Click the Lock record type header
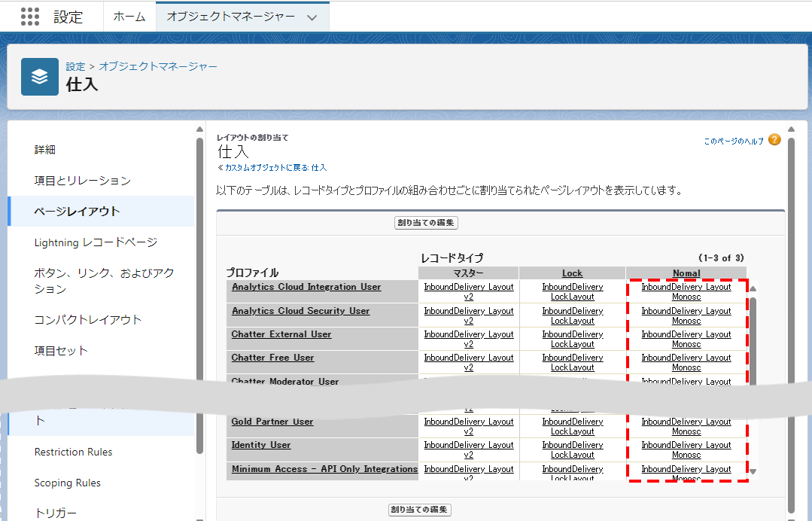This screenshot has height=521, width=812. coord(572,273)
